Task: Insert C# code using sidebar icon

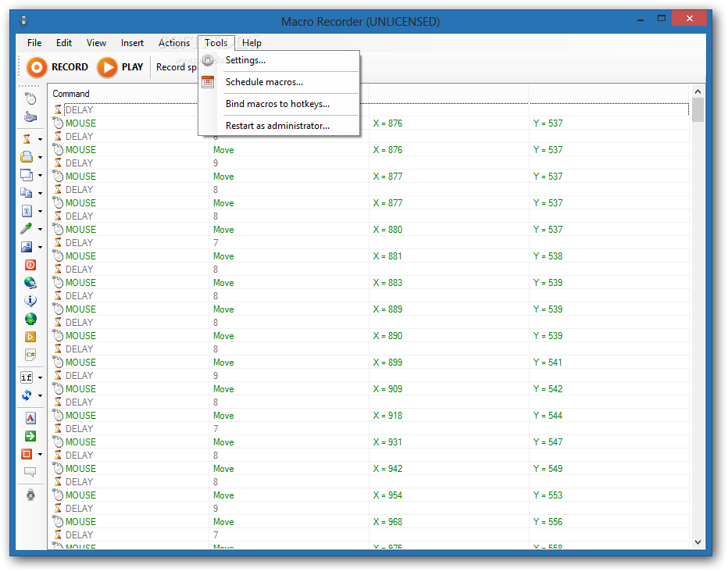Action: click(x=30, y=355)
